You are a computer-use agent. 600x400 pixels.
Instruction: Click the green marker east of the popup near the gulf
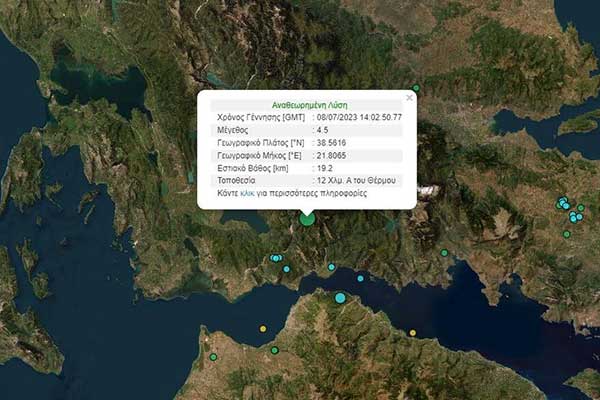[x=445, y=253]
